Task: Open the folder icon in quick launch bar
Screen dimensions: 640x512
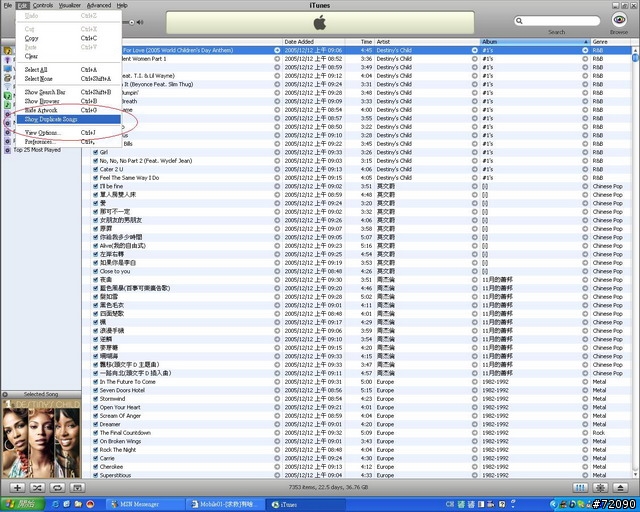Action: pyautogui.click(x=78, y=504)
